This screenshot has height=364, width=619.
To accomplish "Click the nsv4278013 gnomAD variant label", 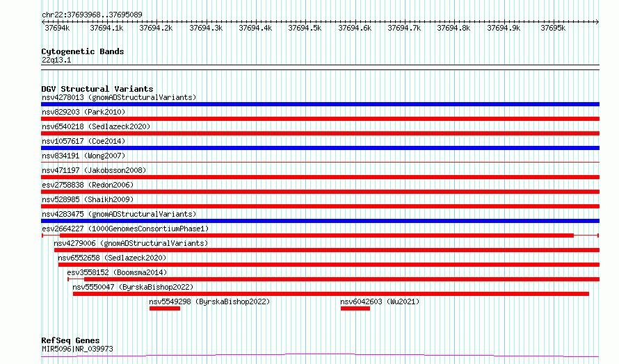I will pos(119,97).
